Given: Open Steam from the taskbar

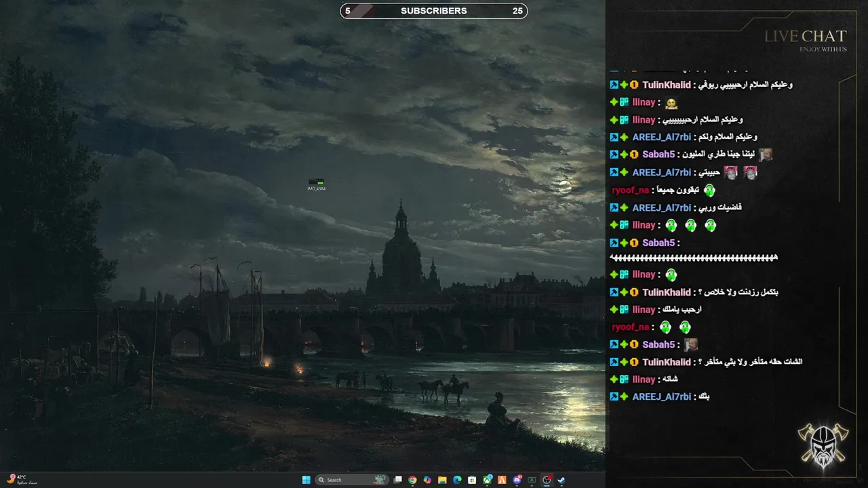Looking at the screenshot, I should [x=561, y=480].
